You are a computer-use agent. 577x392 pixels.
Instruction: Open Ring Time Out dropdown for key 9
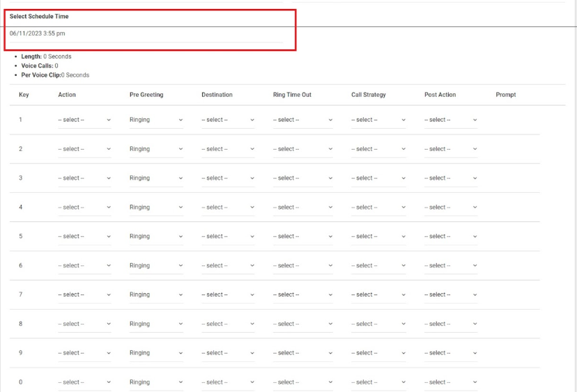(303, 353)
